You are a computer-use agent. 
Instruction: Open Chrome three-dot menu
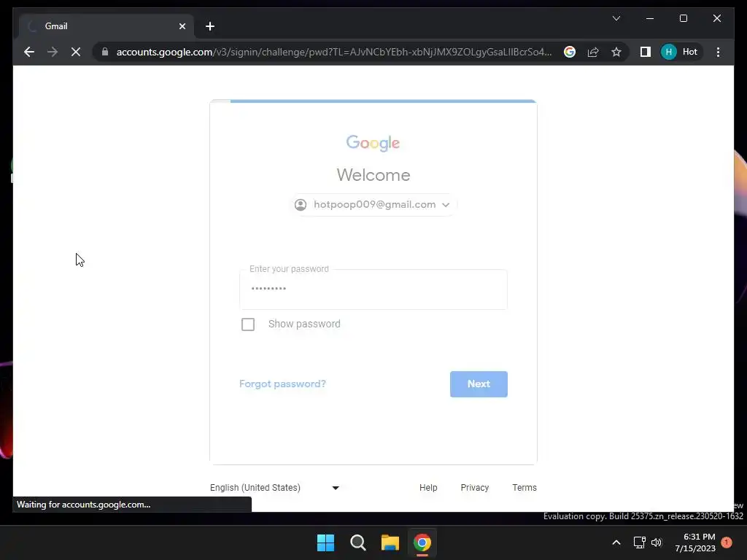[718, 52]
